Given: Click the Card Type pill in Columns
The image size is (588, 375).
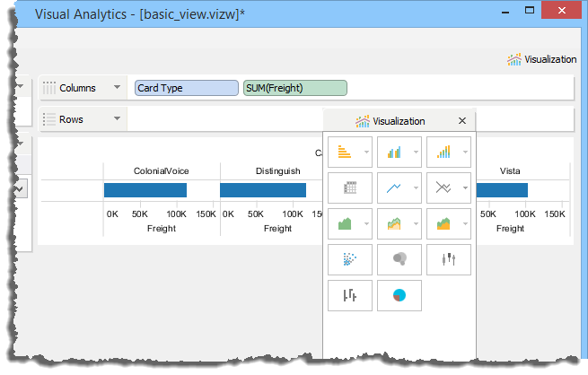Looking at the screenshot, I should click(187, 88).
